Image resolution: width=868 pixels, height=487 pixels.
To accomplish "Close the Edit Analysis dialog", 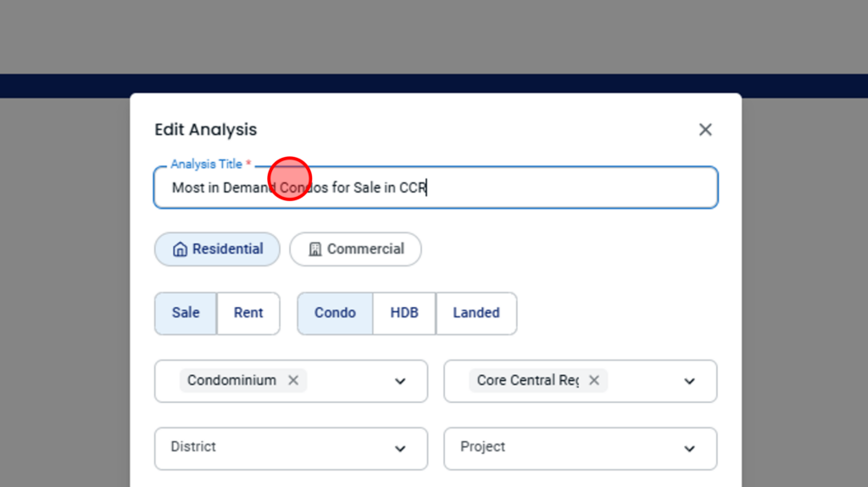I will (x=704, y=130).
